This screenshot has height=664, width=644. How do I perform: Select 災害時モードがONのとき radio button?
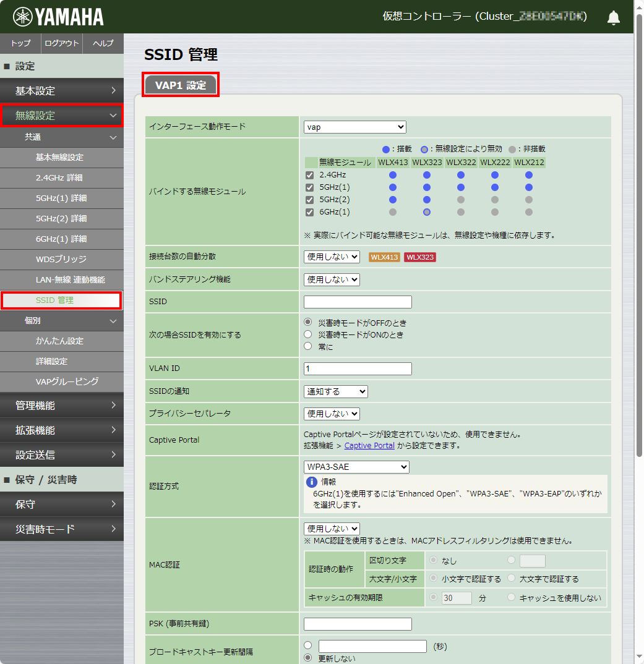(307, 334)
